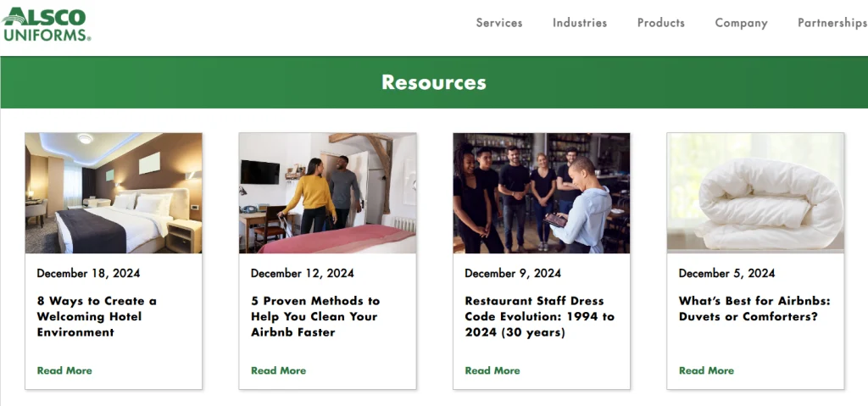Screen dimensions: 868x406
Task: Open 'Restaurant Staff Dress Code Evolution' title
Action: pos(540,316)
